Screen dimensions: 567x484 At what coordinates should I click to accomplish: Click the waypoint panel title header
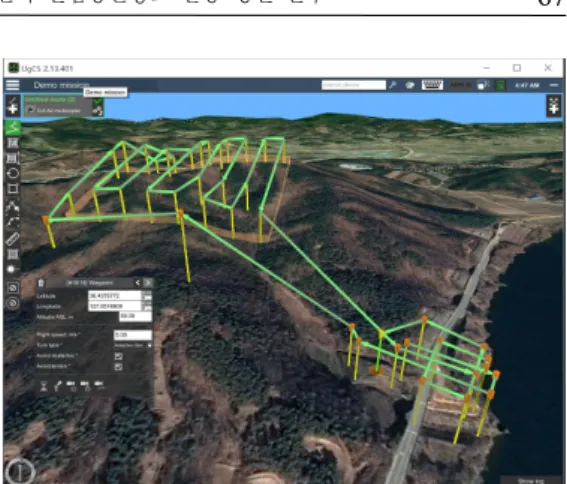click(x=90, y=283)
